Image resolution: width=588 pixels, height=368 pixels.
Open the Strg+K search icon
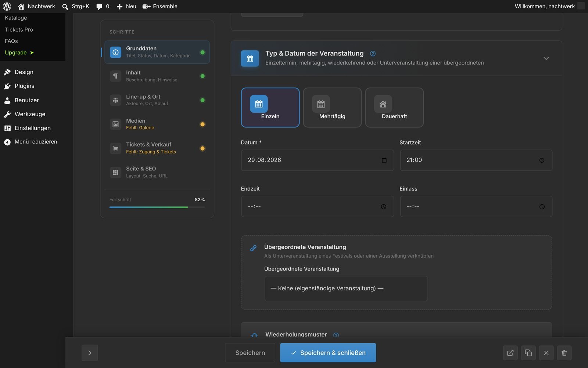[65, 7]
